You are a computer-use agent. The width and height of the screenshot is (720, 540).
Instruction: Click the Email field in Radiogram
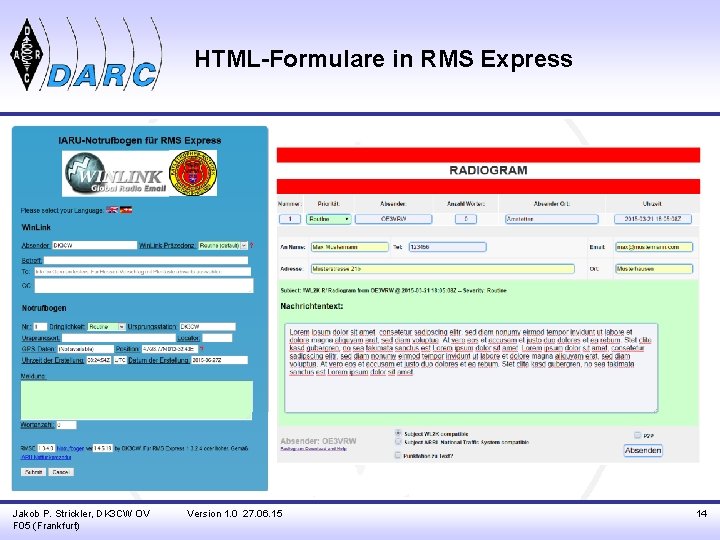pos(654,247)
